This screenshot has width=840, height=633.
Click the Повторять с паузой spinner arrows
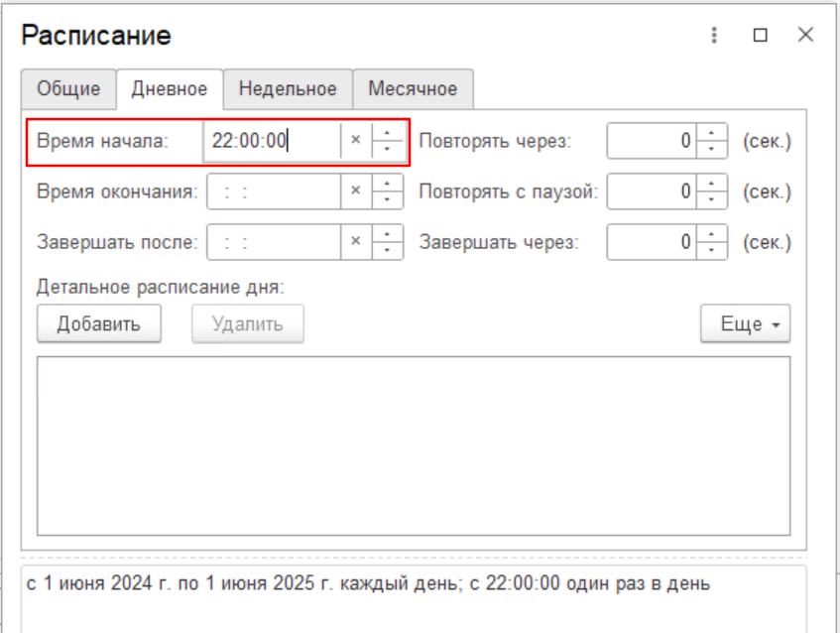(x=712, y=191)
